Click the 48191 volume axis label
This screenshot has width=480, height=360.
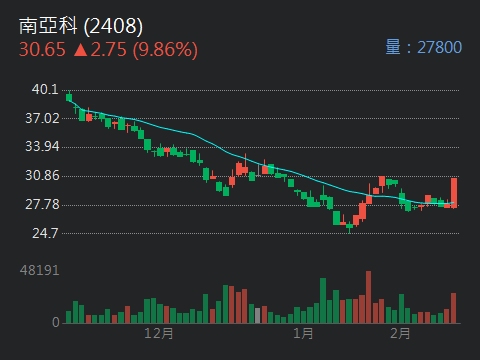pyautogui.click(x=39, y=270)
